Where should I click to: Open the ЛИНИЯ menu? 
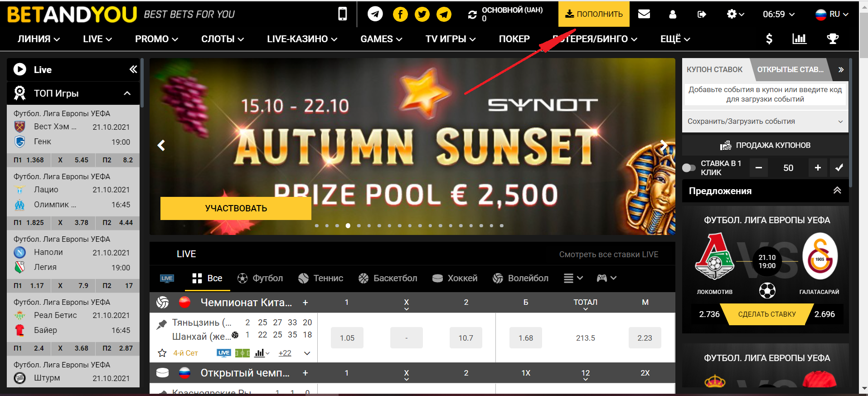pyautogui.click(x=39, y=39)
